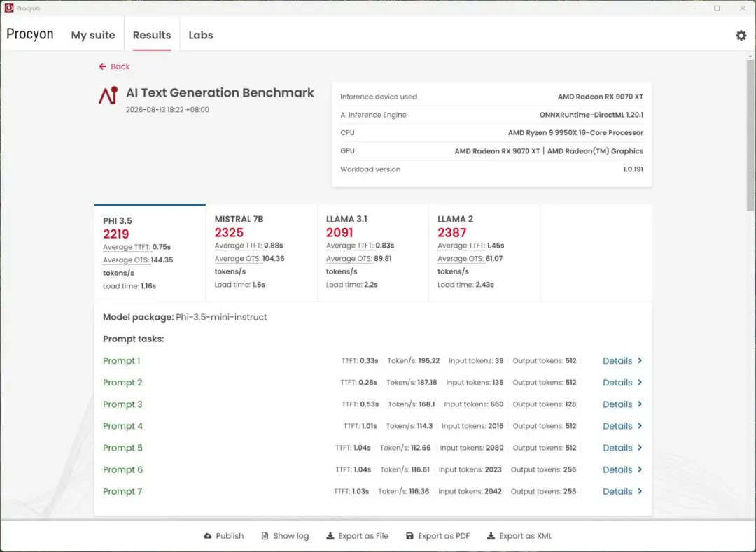756x552 pixels.
Task: Click the Export as PDF save icon
Action: 409,536
